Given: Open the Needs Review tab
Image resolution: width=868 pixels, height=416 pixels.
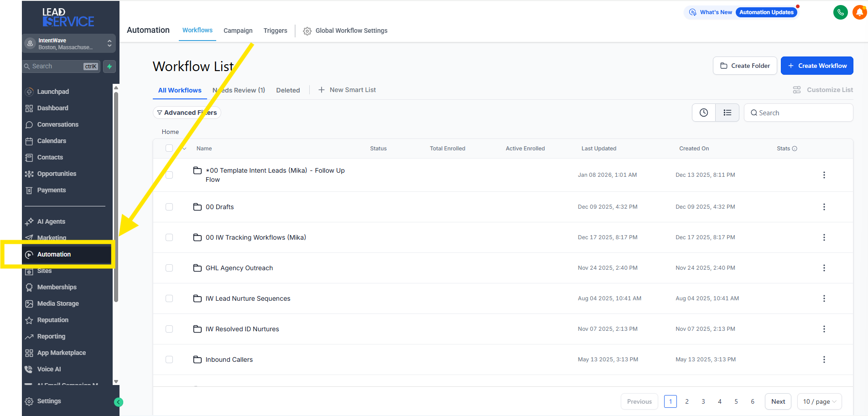Looking at the screenshot, I should pyautogui.click(x=239, y=90).
